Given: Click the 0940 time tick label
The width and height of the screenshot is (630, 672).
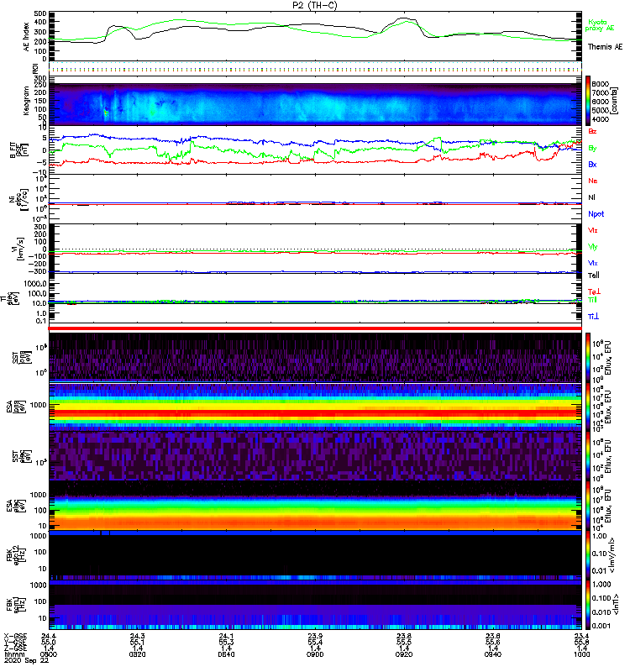Looking at the screenshot, I should [493, 655].
